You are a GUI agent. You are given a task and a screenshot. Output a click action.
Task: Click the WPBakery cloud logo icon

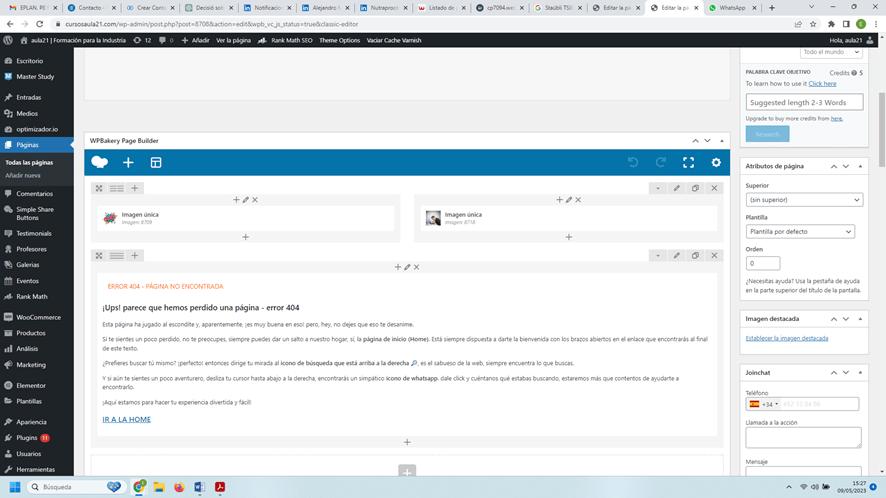(x=99, y=162)
